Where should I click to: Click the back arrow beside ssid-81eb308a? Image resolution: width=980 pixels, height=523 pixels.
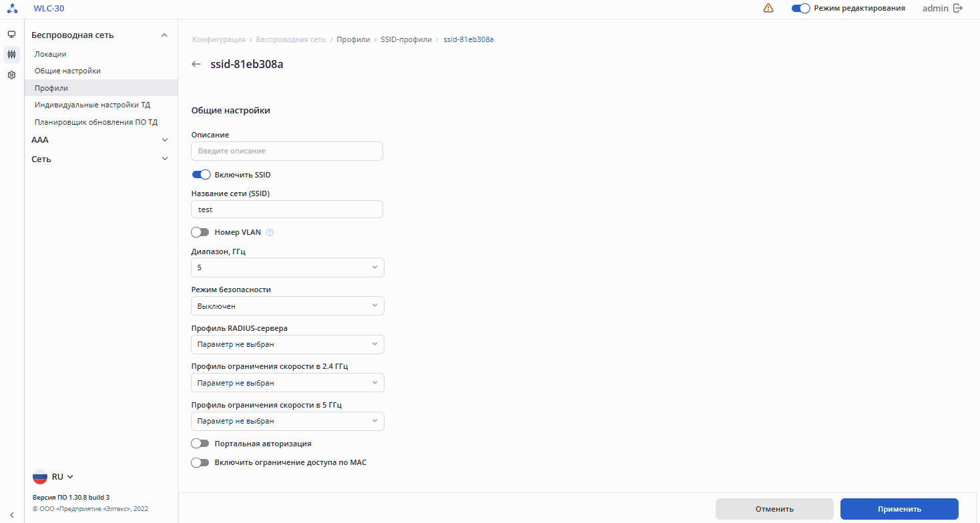coord(196,65)
